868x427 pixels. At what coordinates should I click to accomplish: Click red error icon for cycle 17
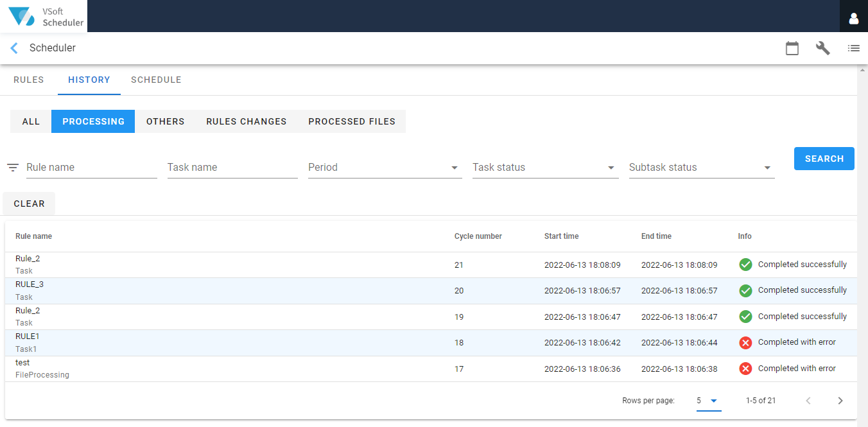coord(745,369)
